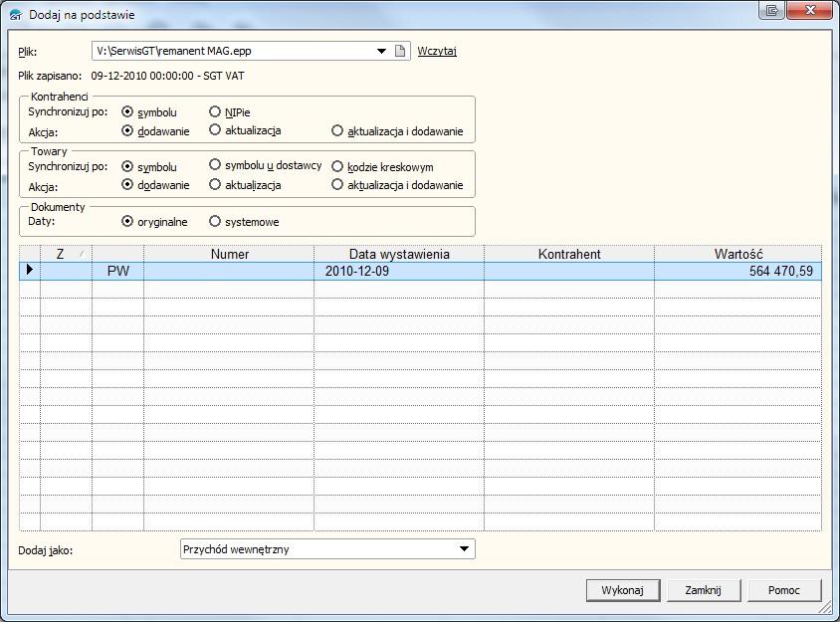Click the Wartość column header
840x622 pixels.
pos(737,254)
